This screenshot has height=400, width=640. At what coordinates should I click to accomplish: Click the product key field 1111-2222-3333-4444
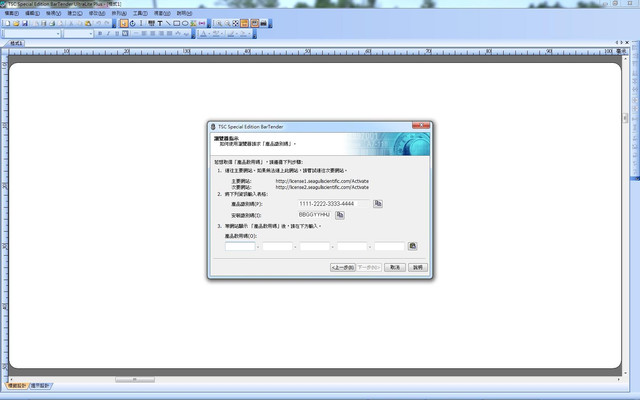click(334, 203)
